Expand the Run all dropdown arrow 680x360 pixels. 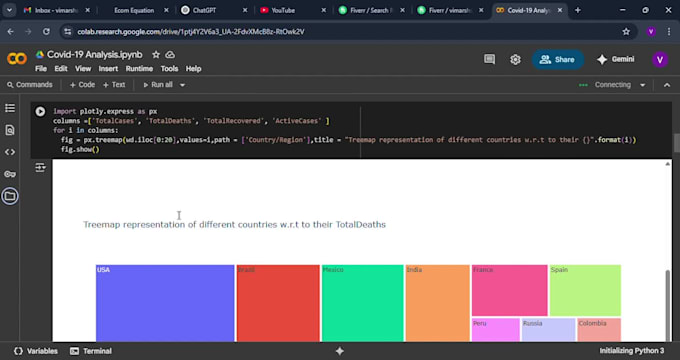point(183,85)
